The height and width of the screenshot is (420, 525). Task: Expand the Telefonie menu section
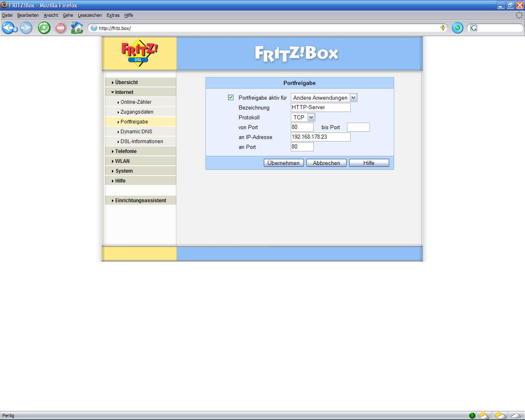(x=140, y=151)
